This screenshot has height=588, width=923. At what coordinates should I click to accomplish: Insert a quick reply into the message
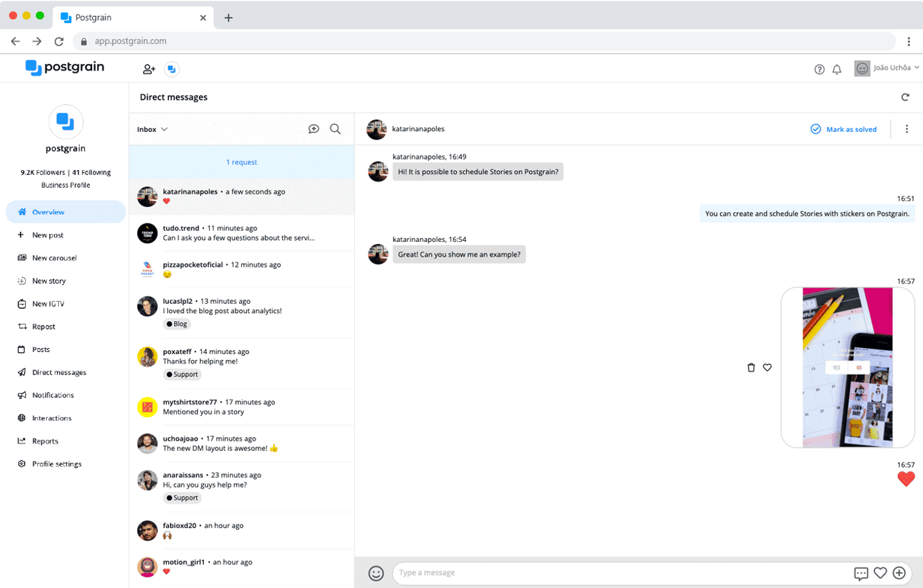[862, 572]
